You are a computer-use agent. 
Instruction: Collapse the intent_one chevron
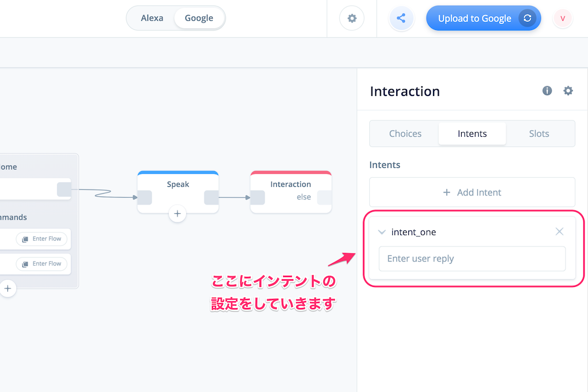coord(382,232)
